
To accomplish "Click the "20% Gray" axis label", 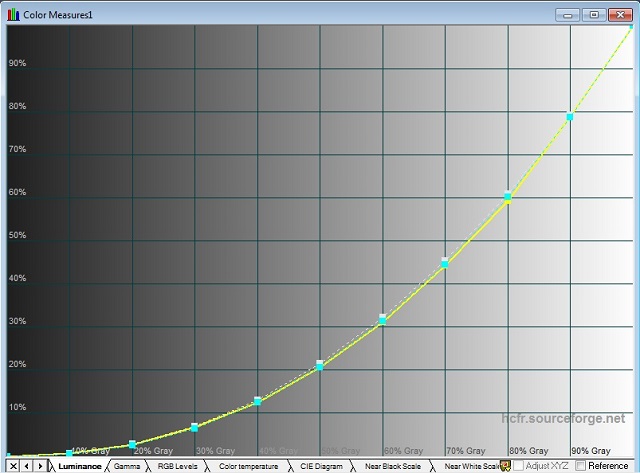I will click(153, 451).
